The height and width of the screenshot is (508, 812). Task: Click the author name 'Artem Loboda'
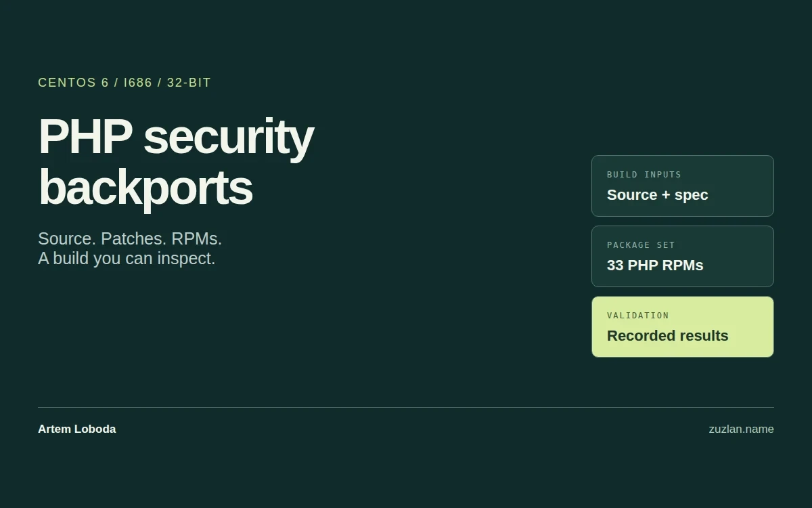(76, 429)
